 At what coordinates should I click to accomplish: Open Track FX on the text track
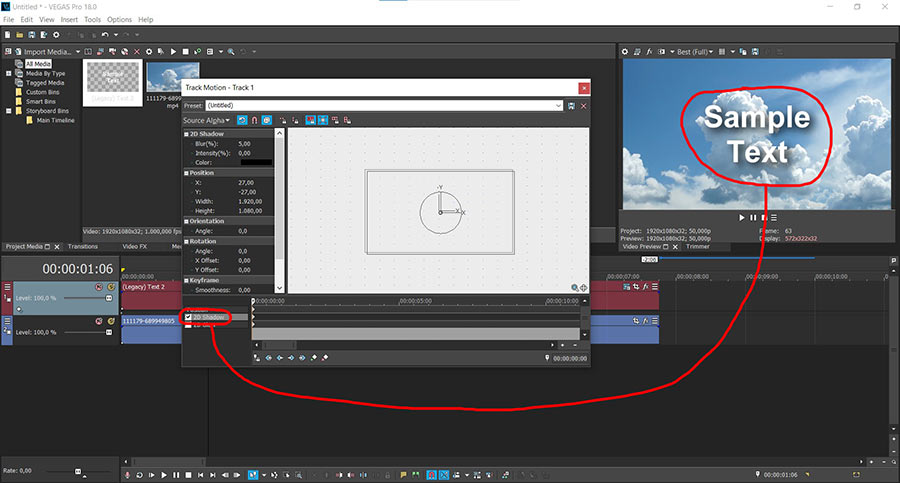[646, 287]
